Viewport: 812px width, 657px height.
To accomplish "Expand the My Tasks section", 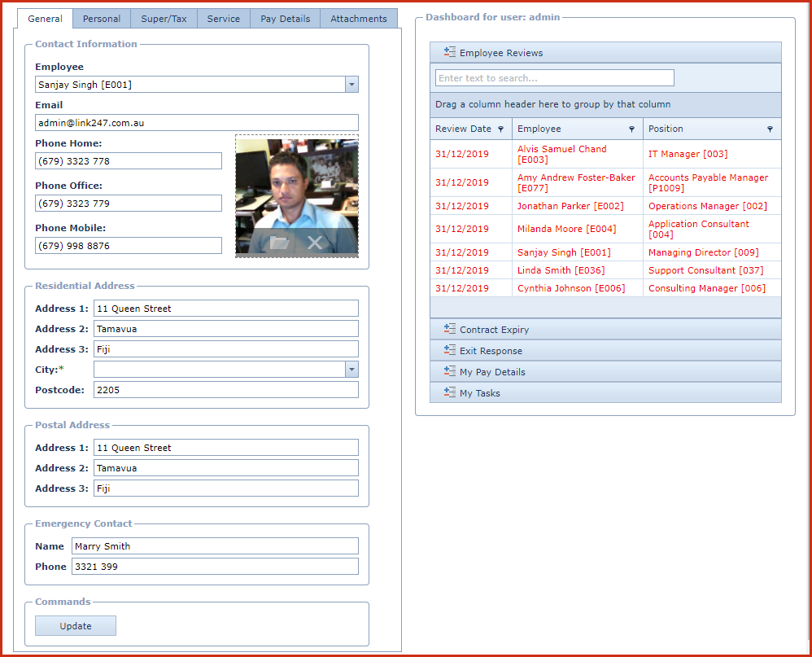I will 605,392.
